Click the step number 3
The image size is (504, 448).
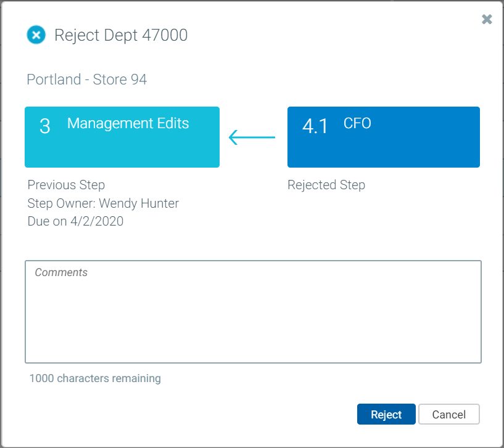tap(44, 126)
